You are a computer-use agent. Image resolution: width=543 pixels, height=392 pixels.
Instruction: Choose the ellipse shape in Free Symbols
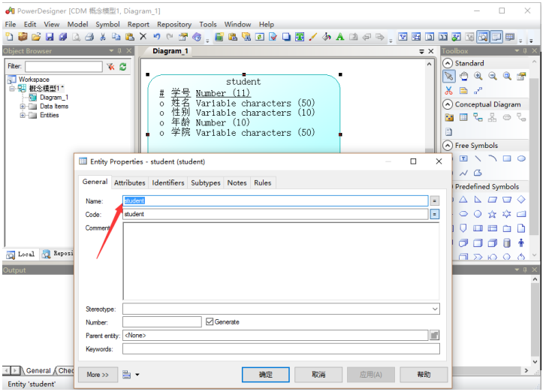tap(521, 158)
